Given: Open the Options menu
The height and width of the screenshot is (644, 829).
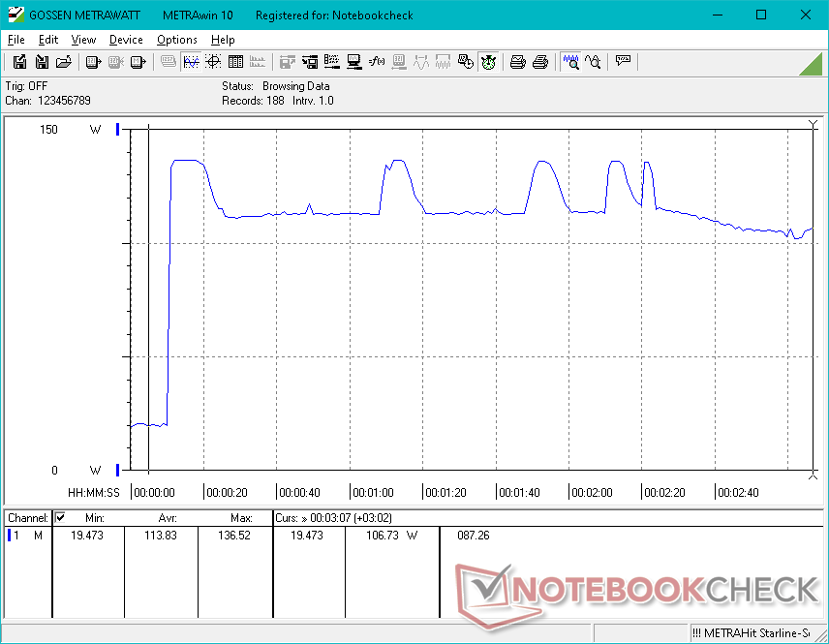Looking at the screenshot, I should click(x=177, y=40).
